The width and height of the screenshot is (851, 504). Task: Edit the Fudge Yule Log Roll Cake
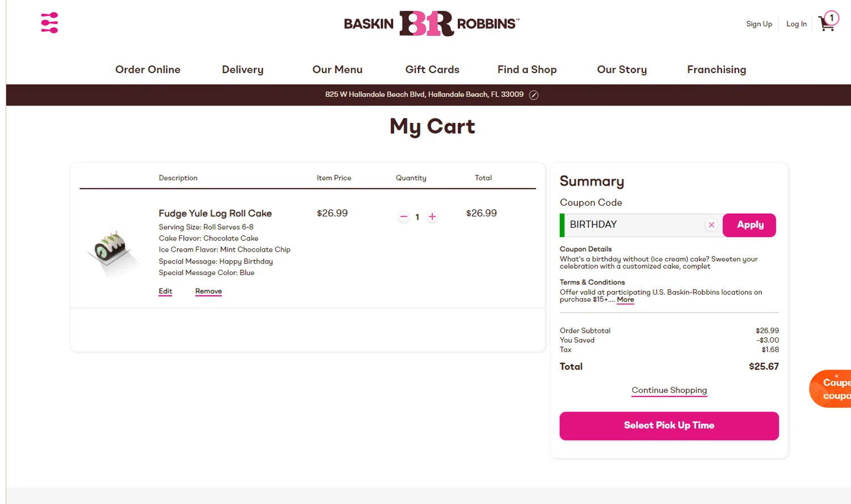tap(165, 291)
